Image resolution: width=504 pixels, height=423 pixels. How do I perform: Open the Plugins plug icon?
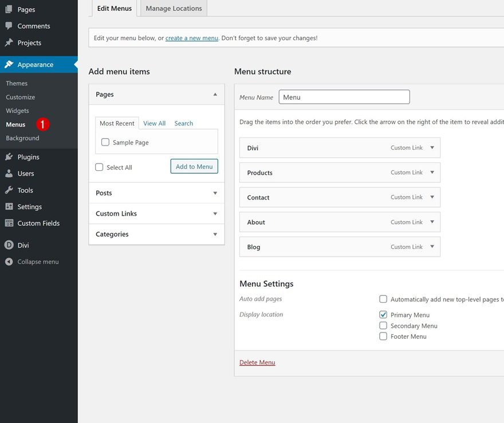coord(8,156)
